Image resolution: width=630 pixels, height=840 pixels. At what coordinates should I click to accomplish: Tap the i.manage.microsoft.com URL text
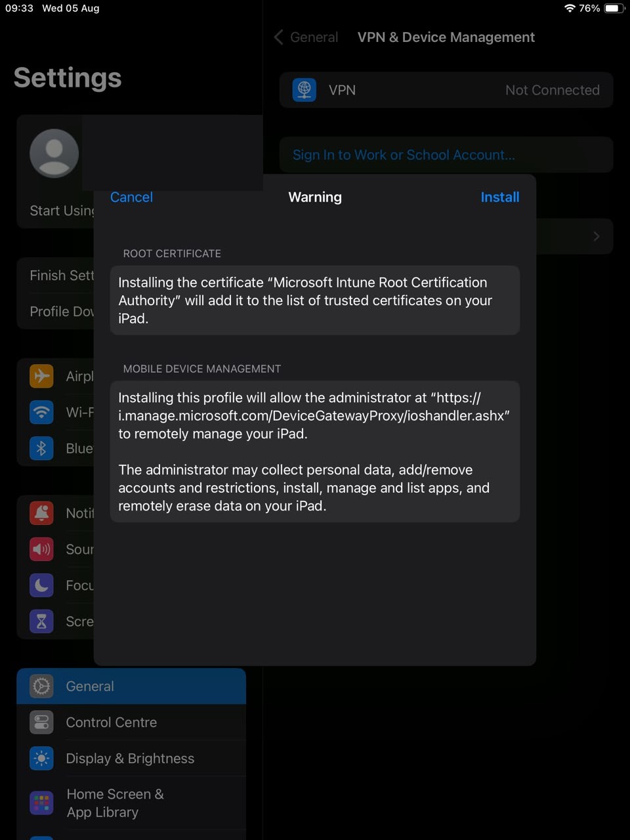click(x=314, y=415)
